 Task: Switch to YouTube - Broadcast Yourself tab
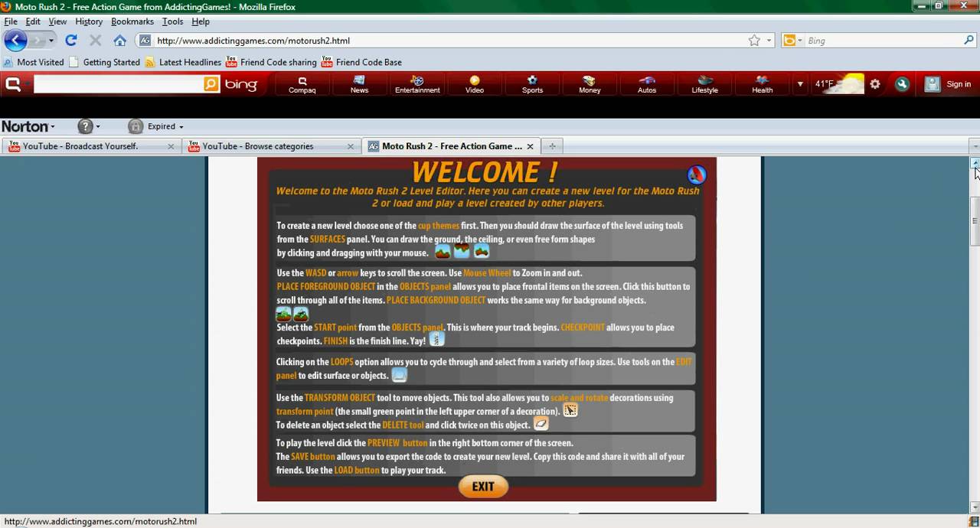pyautogui.click(x=80, y=146)
